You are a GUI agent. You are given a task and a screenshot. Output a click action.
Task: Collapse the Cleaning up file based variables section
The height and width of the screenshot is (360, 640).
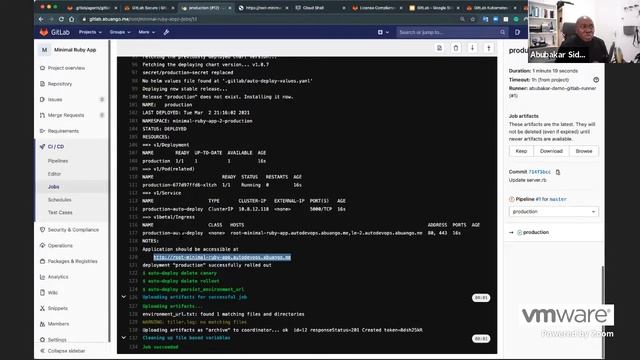[124, 338]
